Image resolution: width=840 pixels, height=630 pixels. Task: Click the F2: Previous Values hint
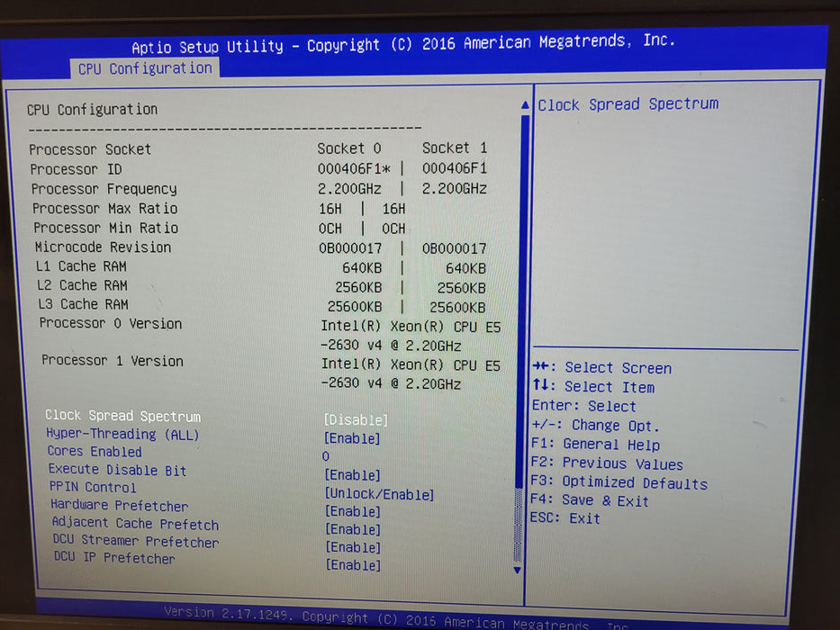607,463
